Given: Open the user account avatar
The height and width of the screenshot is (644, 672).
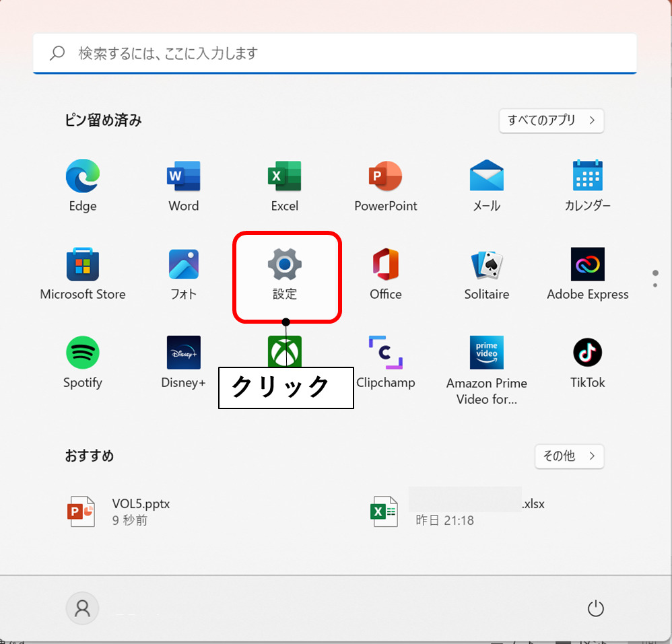Looking at the screenshot, I should (x=82, y=608).
